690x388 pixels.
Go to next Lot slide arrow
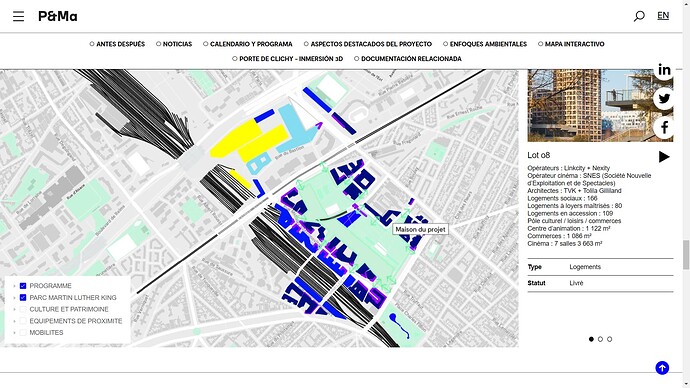pos(664,157)
